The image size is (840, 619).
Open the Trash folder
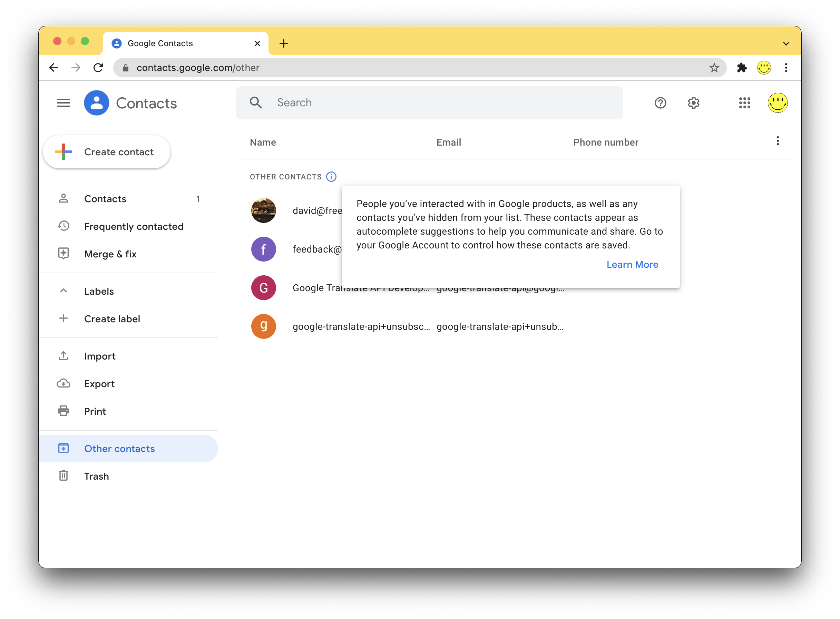(128, 476)
